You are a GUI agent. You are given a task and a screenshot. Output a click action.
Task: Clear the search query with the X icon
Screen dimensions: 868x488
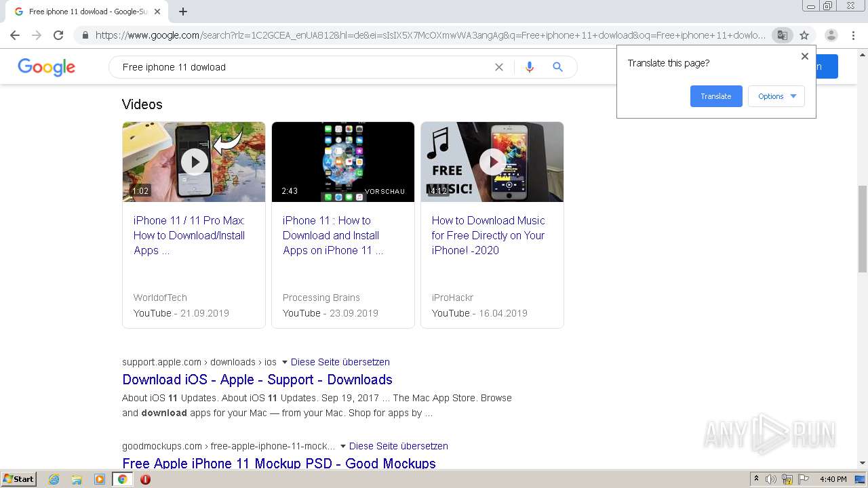499,67
